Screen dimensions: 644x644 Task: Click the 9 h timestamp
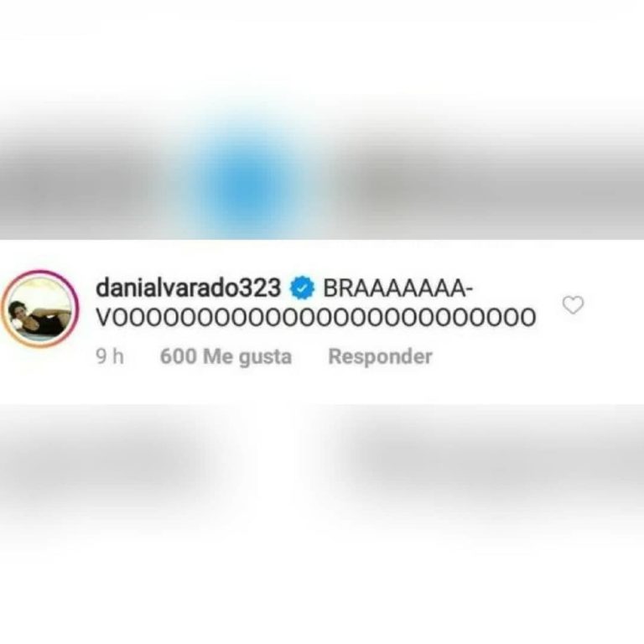[110, 356]
